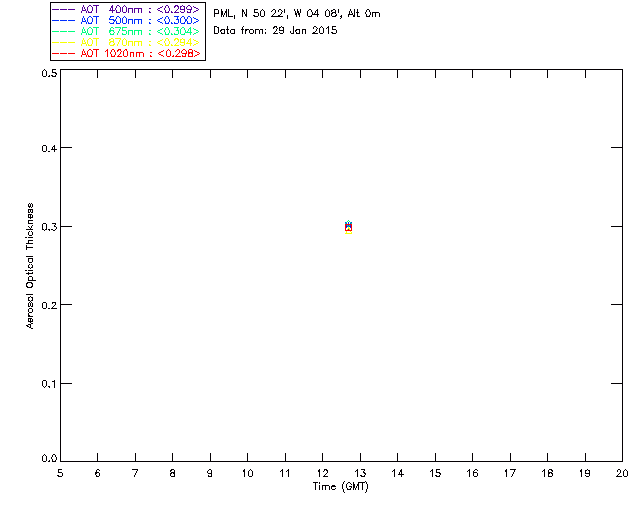Click the 'Data from: 29 Jan 2015' text

pyautogui.click(x=275, y=31)
